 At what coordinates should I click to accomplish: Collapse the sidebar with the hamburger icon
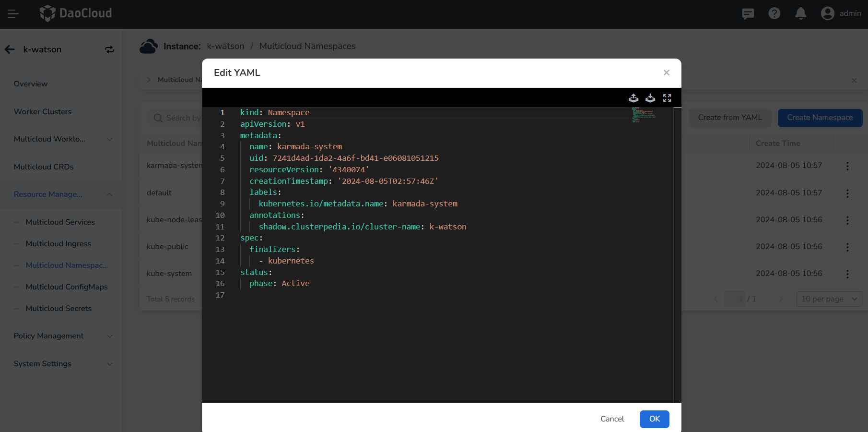pos(13,13)
